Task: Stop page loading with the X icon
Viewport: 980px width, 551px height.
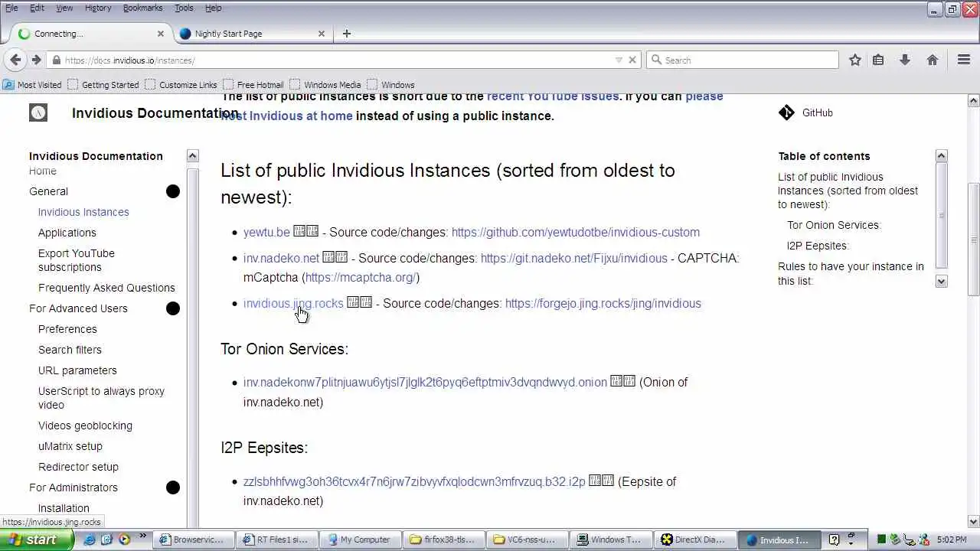Action: tap(632, 60)
